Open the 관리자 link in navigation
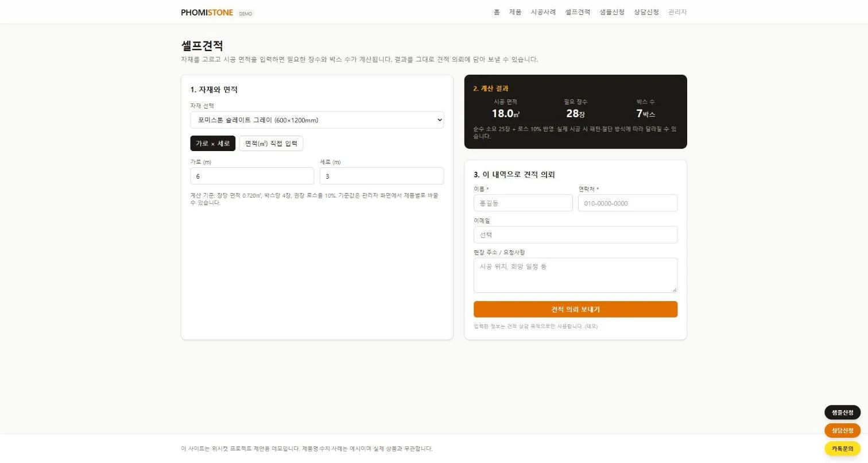Image resolution: width=868 pixels, height=463 pixels. coord(677,12)
